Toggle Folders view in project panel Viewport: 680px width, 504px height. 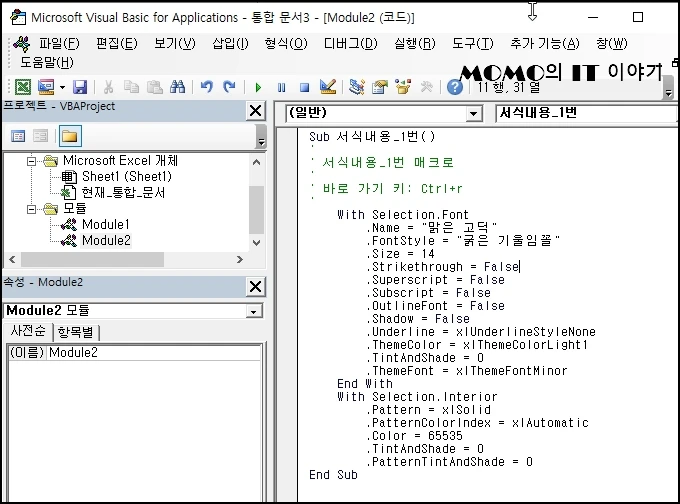(x=69, y=137)
